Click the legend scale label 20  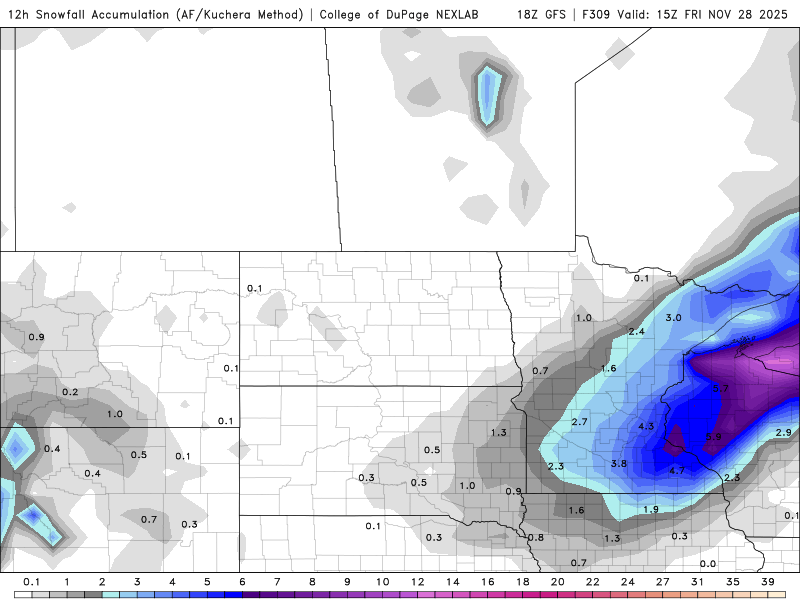[x=557, y=582]
